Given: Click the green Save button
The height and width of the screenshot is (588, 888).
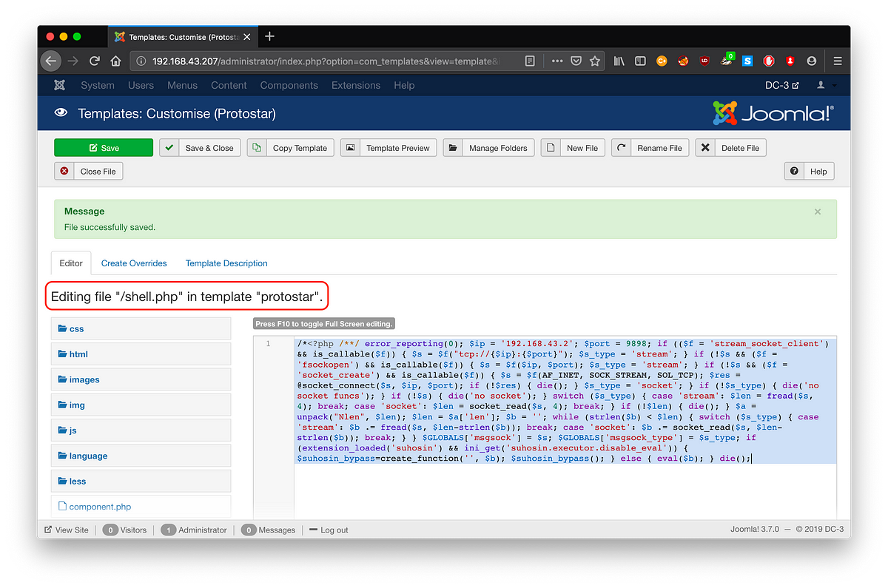Looking at the screenshot, I should coord(104,148).
